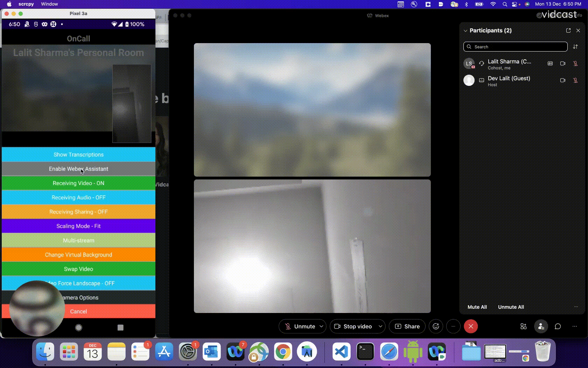This screenshot has width=588, height=368.
Task: Click the red leave meeting button
Action: click(471, 326)
